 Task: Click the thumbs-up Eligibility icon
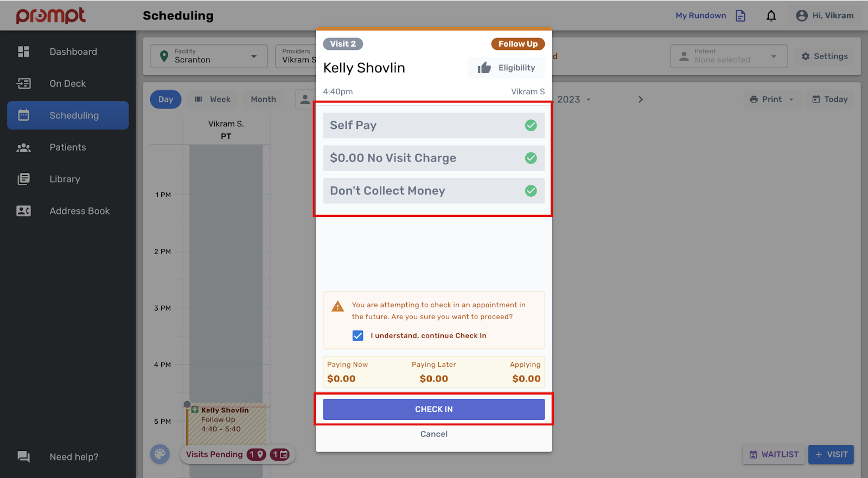point(484,68)
